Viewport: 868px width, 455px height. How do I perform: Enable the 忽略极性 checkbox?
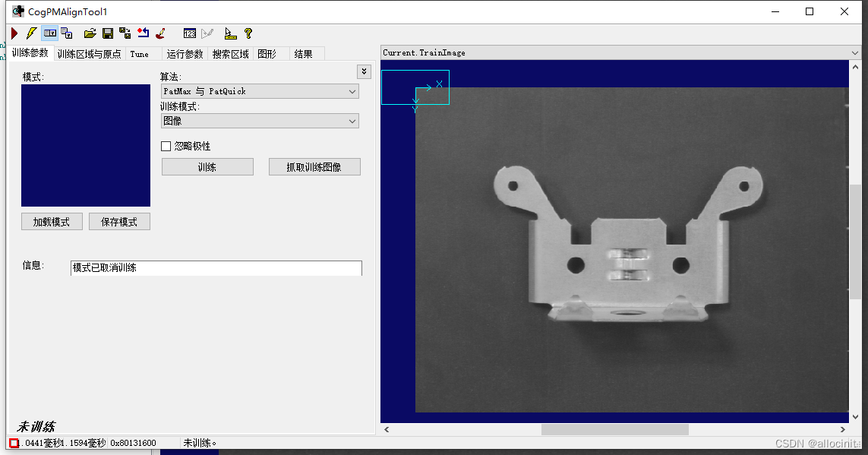(x=166, y=146)
